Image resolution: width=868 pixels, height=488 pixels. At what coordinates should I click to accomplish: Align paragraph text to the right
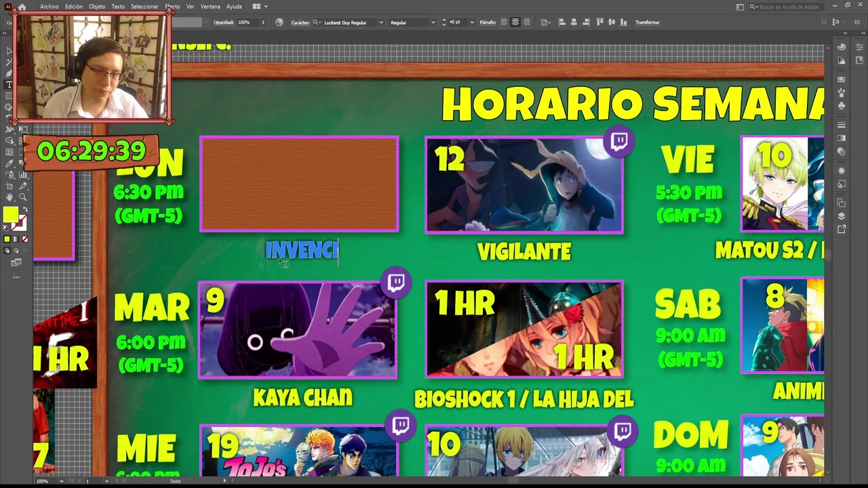(x=527, y=22)
